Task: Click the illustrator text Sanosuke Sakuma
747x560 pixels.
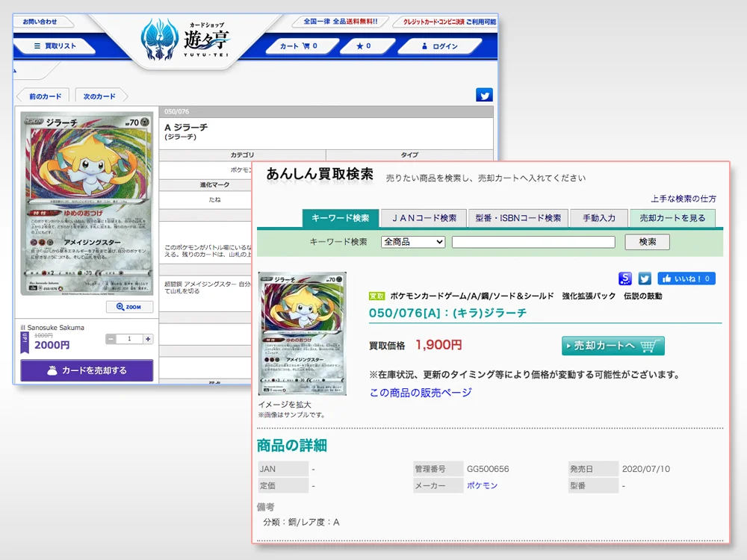Action: 56,328
